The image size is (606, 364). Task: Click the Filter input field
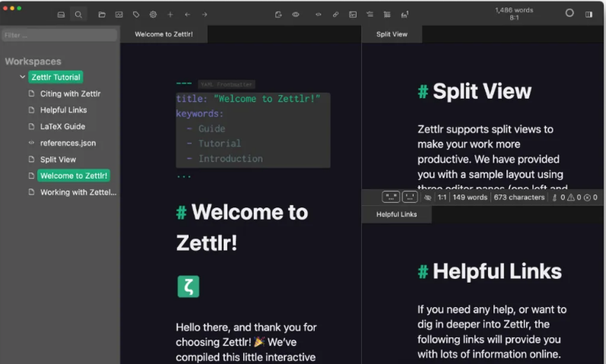59,35
